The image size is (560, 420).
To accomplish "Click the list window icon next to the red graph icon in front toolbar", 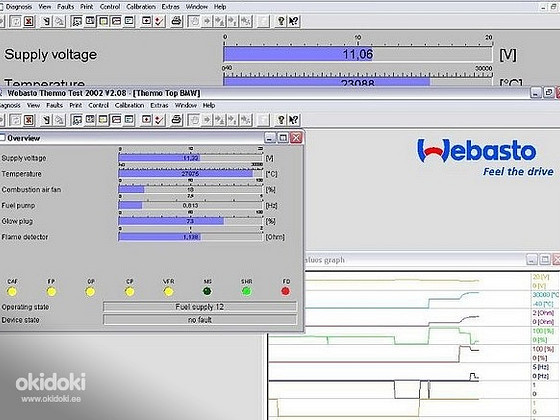I will [129, 120].
